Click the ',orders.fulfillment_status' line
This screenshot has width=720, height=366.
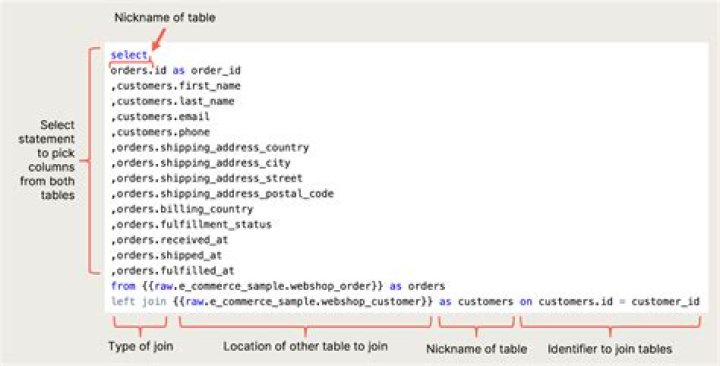191,225
